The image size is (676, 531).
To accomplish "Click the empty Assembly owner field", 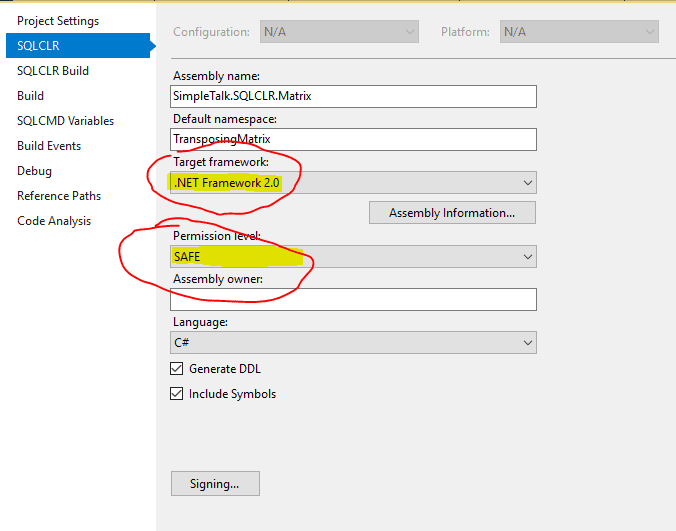I will (353, 300).
